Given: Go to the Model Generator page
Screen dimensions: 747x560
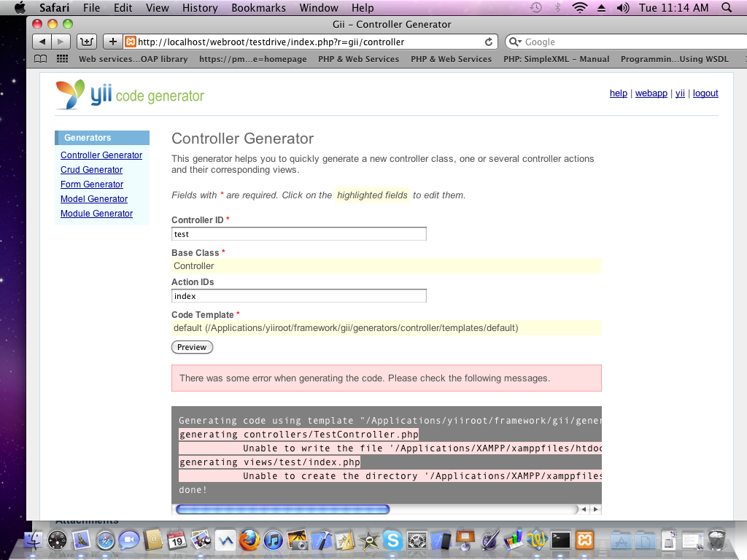Looking at the screenshot, I should click(x=94, y=199).
